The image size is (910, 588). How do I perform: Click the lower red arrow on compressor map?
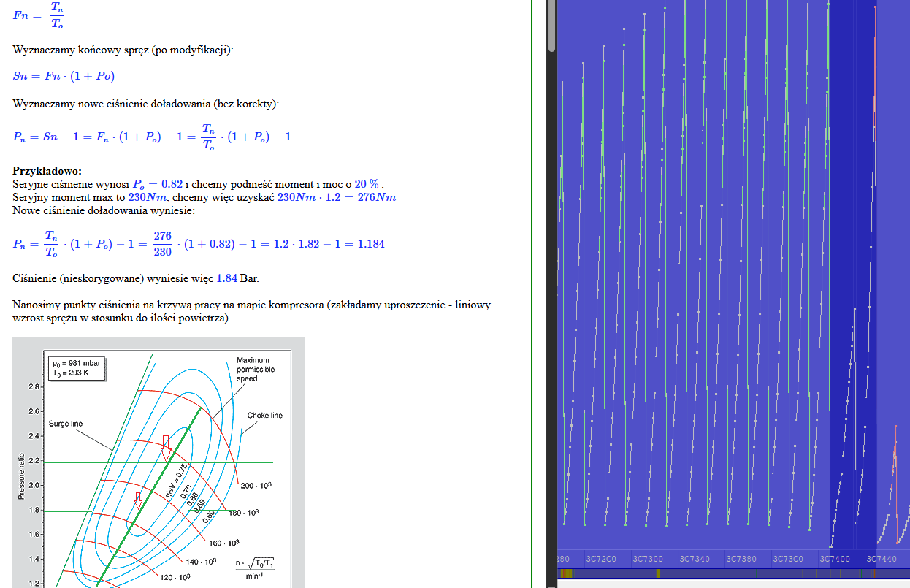click(x=138, y=500)
